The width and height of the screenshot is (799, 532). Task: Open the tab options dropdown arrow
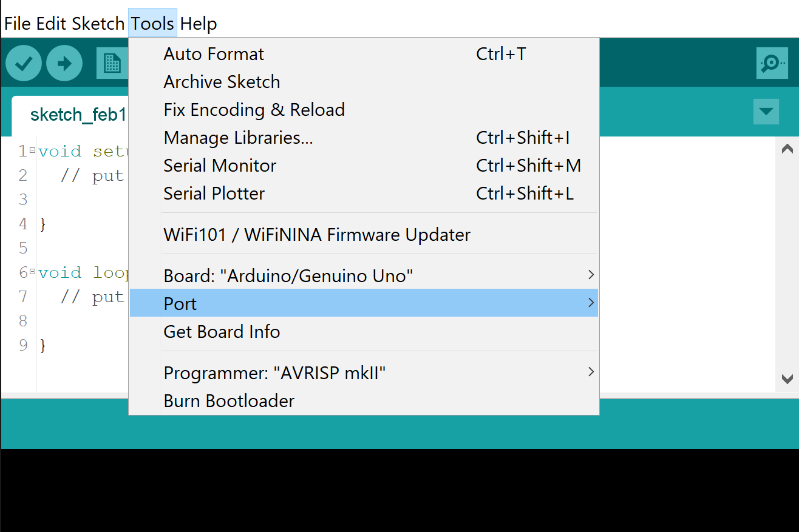tap(766, 112)
